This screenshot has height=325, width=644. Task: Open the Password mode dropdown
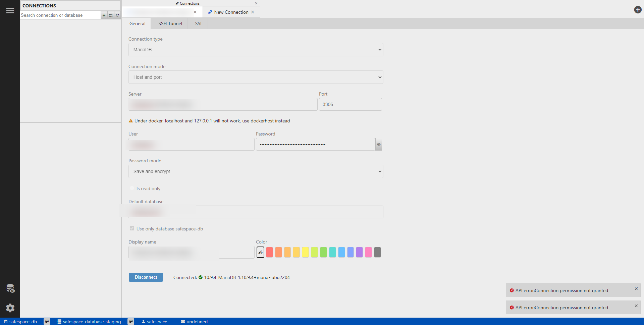pos(256,171)
